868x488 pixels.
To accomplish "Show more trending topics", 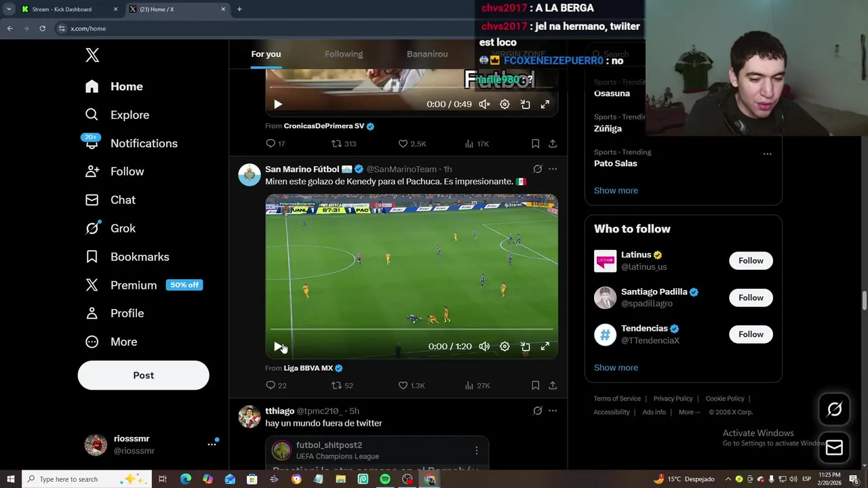I will 616,190.
